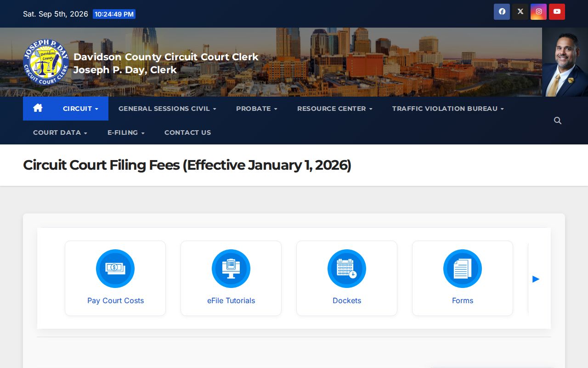The height and width of the screenshot is (368, 588).
Task: Open the eFile Tutorials link
Action: 231,300
